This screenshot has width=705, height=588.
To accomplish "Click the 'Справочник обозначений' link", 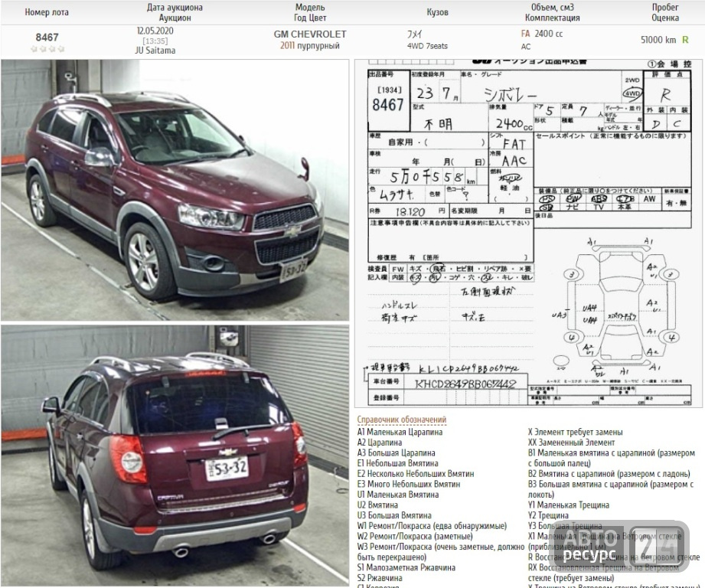I will 402,420.
